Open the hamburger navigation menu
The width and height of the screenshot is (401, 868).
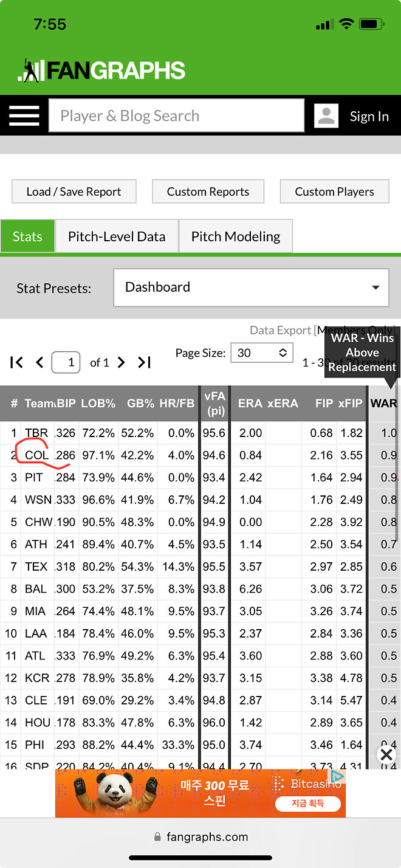24,116
